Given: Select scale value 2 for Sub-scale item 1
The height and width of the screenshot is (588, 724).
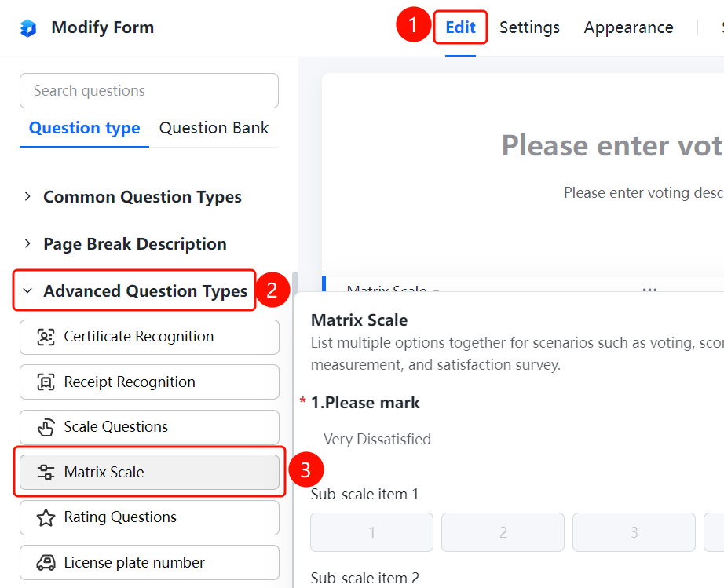Looking at the screenshot, I should pos(503,532).
